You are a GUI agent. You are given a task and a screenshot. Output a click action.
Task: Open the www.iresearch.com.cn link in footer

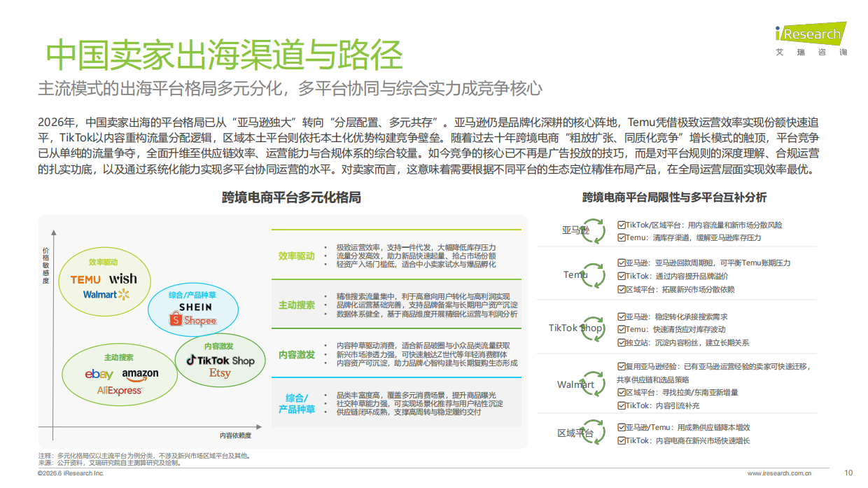779,473
